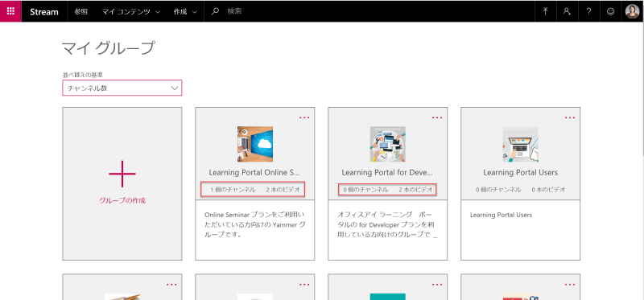Screen dimensions: 644x300
Task: Click 0 本のビデオ under Learning Portal Users
Action: (x=548, y=190)
